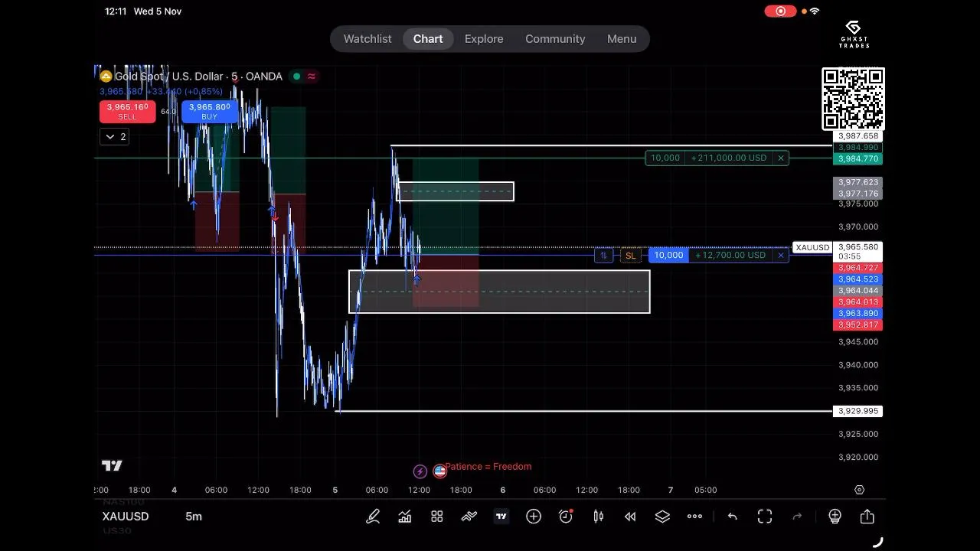Close the +12,700.00 USD position

pos(780,256)
